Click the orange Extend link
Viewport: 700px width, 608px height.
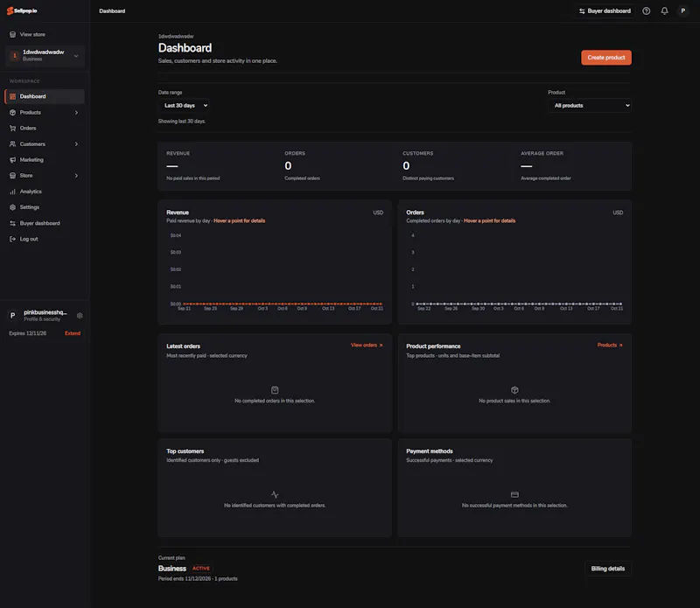click(x=73, y=333)
